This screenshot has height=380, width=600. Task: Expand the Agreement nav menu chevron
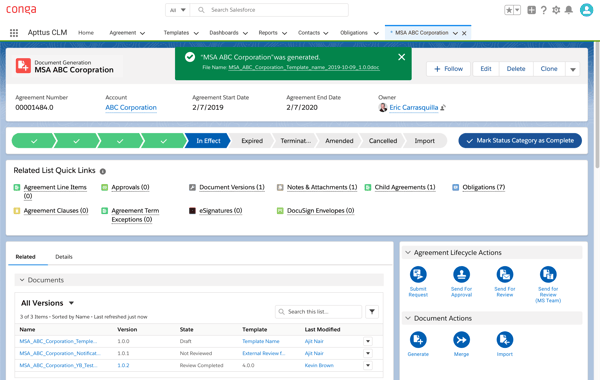142,33
